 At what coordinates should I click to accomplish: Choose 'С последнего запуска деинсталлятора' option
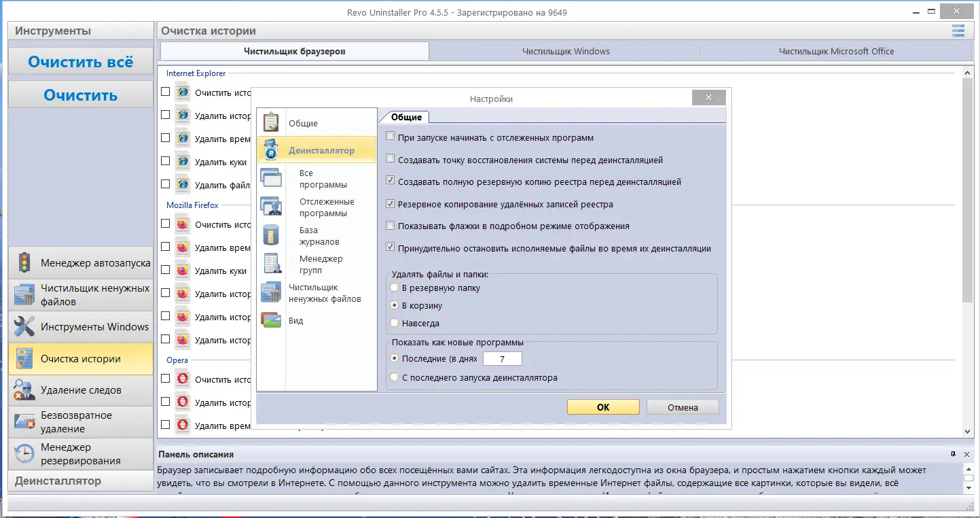click(x=394, y=377)
